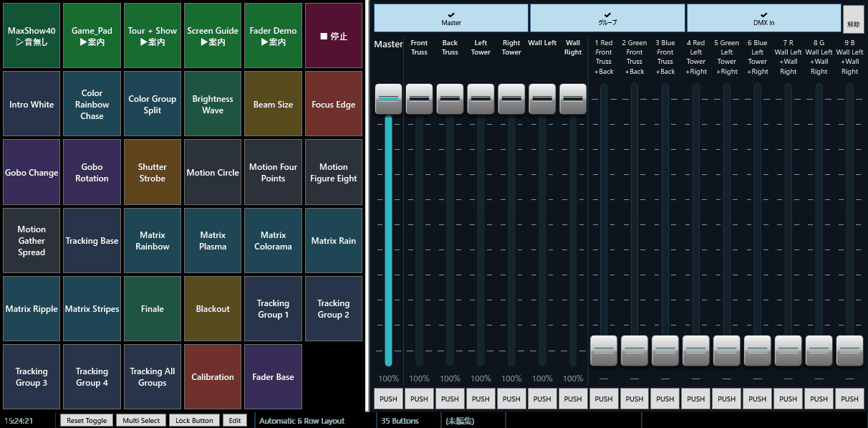868x428 pixels.
Task: Activate the Blackout cue
Action: (213, 308)
